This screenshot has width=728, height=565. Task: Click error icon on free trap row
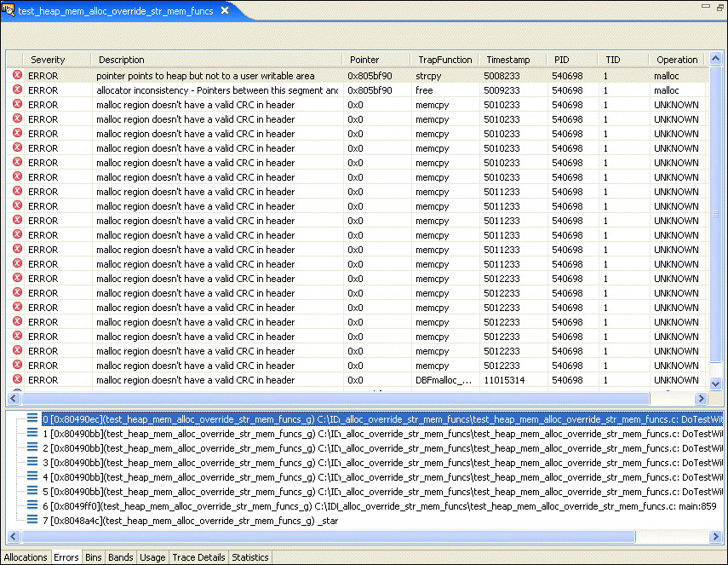point(18,90)
